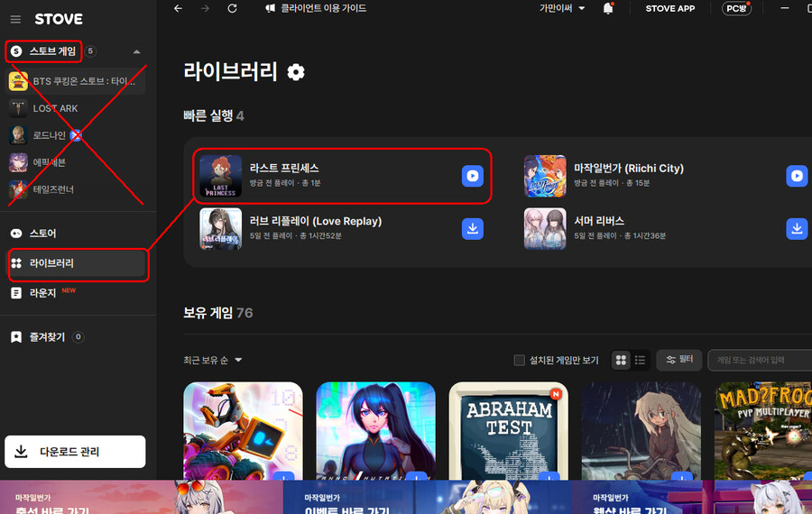
Task: Play 라스트 프린세스 with play button
Action: 472,176
